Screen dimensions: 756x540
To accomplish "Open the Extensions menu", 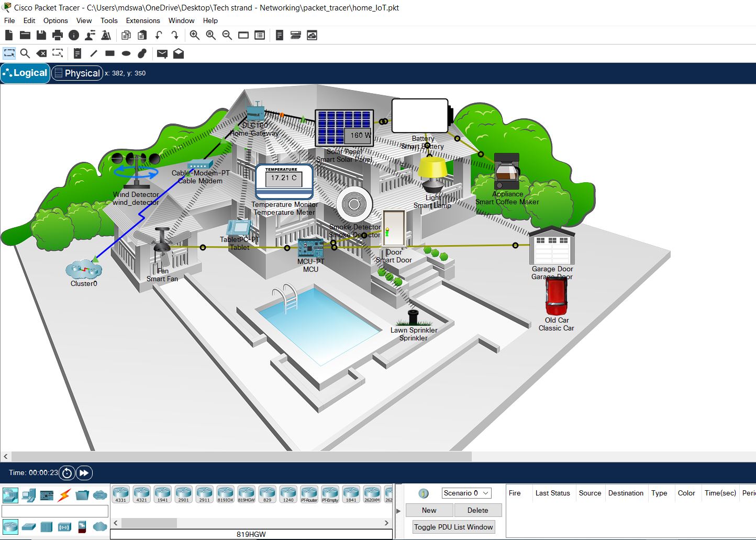I will click(x=142, y=20).
